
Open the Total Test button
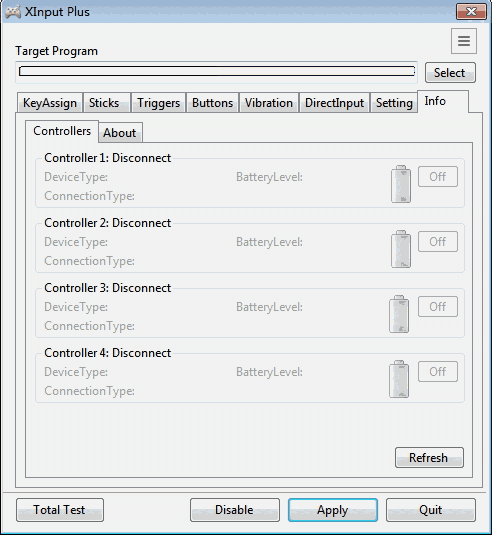click(x=60, y=510)
